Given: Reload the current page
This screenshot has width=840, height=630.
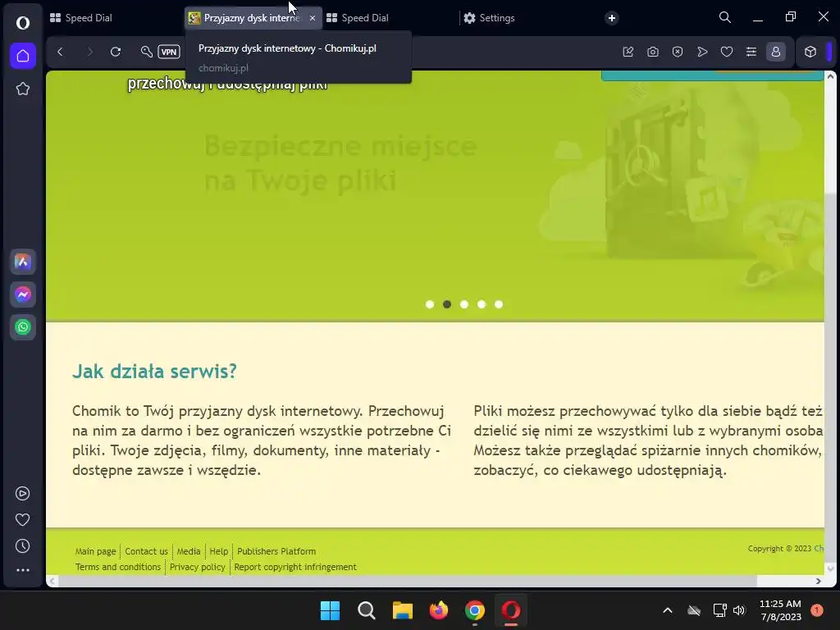Looking at the screenshot, I should (116, 52).
